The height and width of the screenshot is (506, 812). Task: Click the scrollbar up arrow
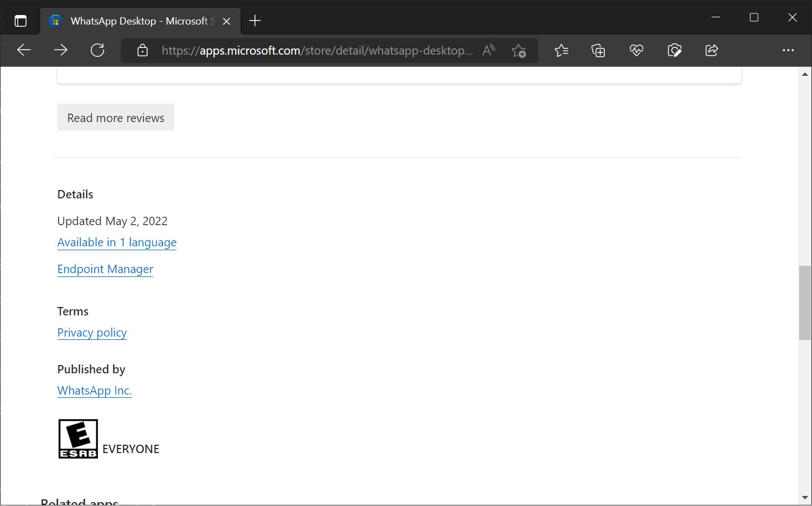(x=805, y=74)
